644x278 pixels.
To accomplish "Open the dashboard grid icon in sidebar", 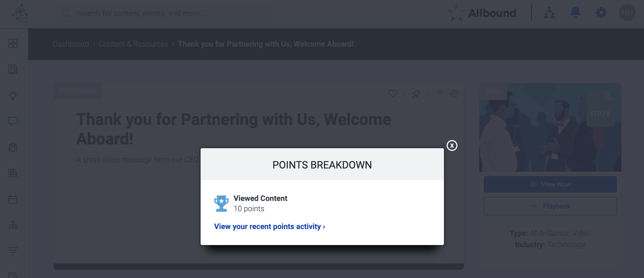I will pos(13,43).
